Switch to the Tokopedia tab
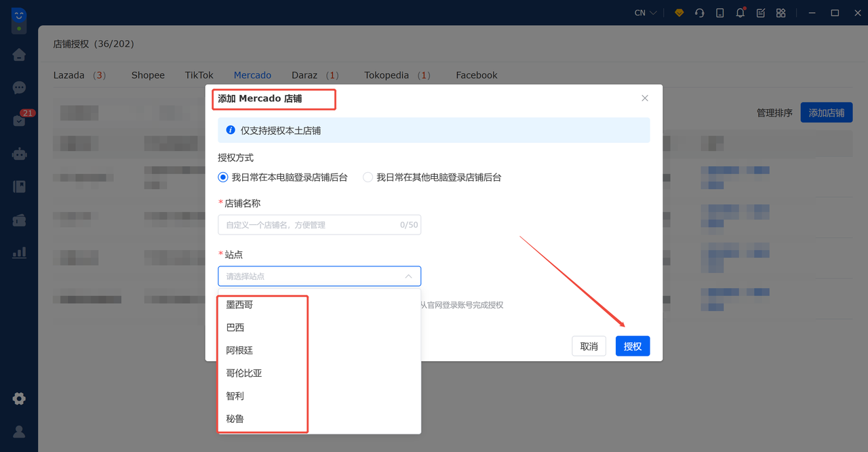 click(x=397, y=75)
